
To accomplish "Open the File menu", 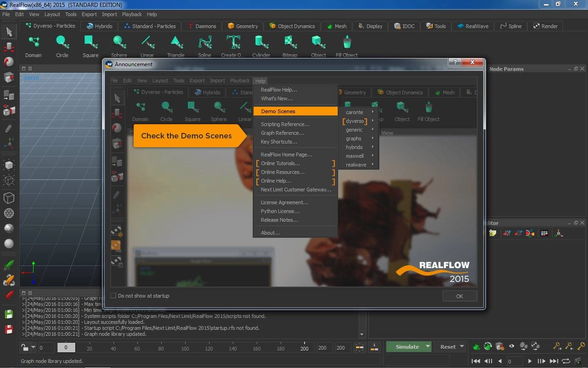I will pos(6,14).
